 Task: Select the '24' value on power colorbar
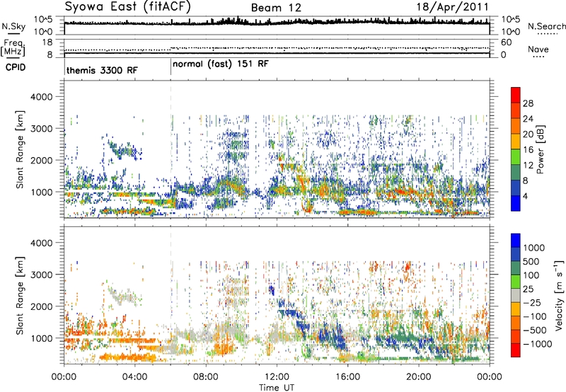coord(528,119)
